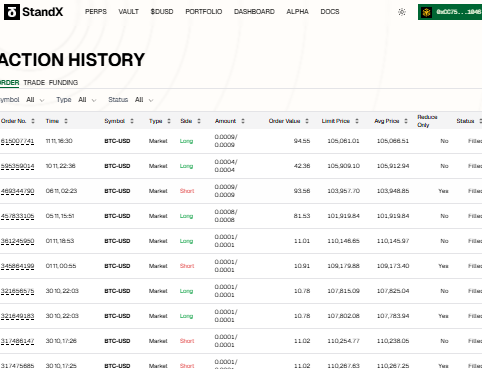Open the Status filter dropdown
Image resolution: width=482 pixels, height=369 pixels.
(x=144, y=100)
